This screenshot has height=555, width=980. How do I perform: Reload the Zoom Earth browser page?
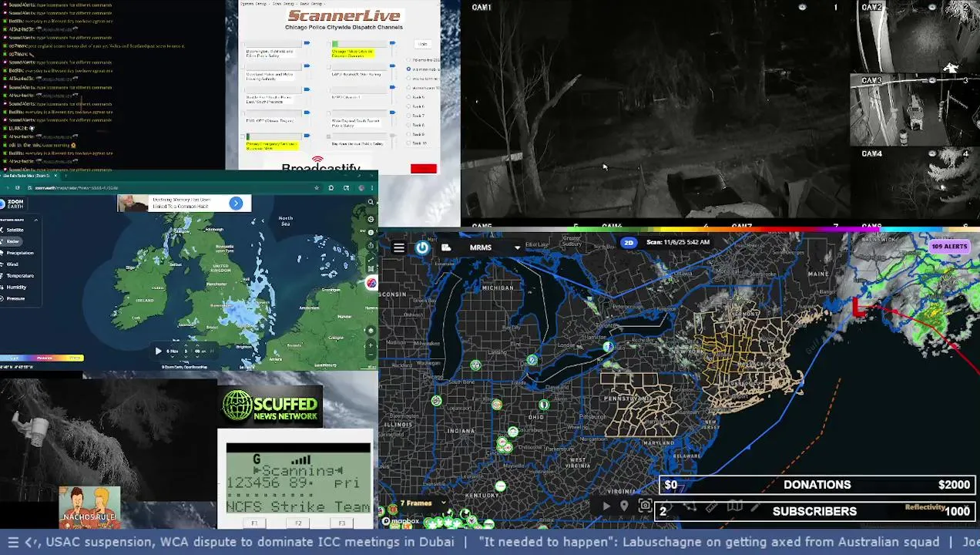18,188
